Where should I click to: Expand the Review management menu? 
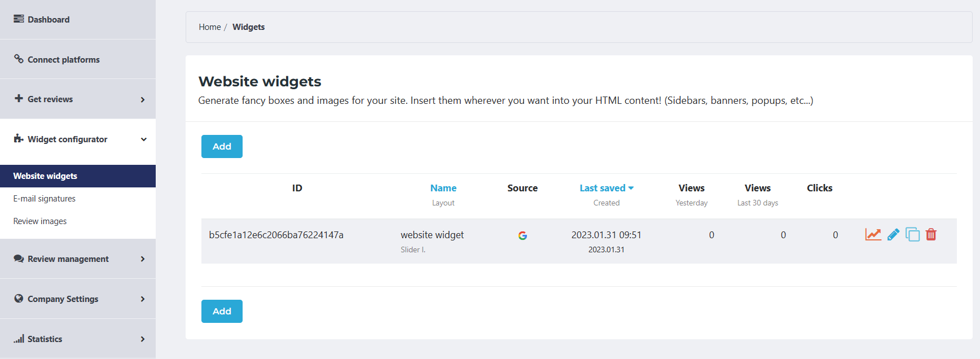(x=143, y=259)
